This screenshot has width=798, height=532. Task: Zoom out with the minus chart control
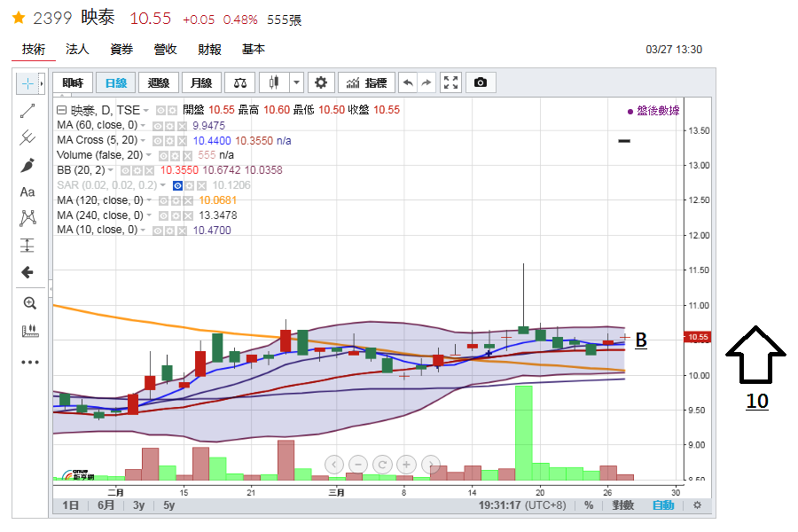click(358, 465)
